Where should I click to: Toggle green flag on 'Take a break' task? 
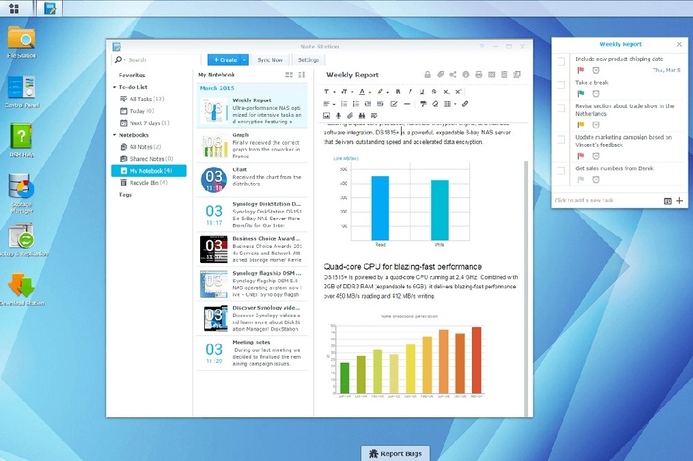(581, 94)
